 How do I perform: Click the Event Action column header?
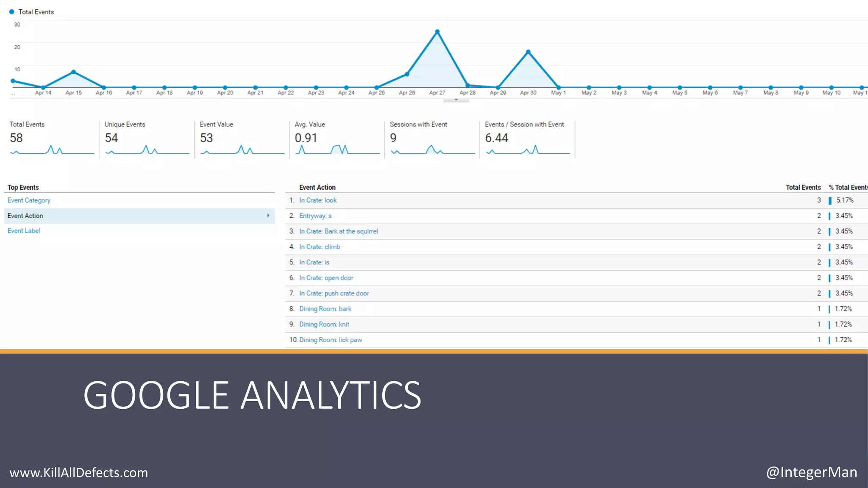[317, 187]
